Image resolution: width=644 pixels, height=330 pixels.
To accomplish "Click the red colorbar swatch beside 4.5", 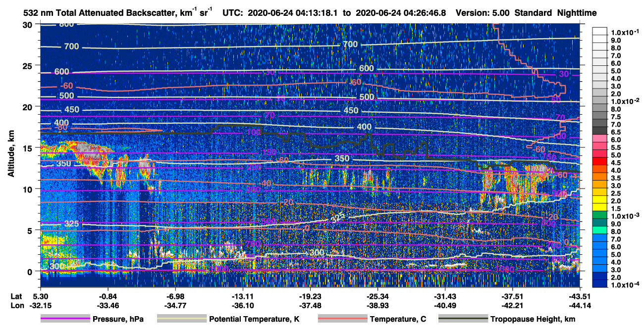I will pyautogui.click(x=600, y=162).
